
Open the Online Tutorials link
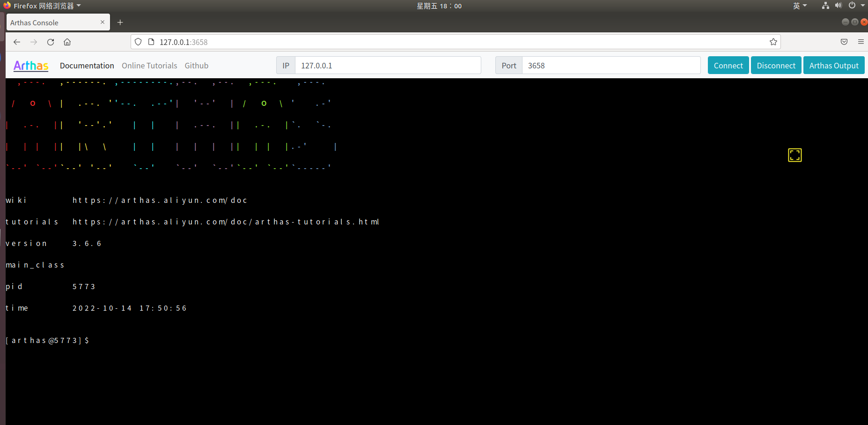click(x=149, y=66)
